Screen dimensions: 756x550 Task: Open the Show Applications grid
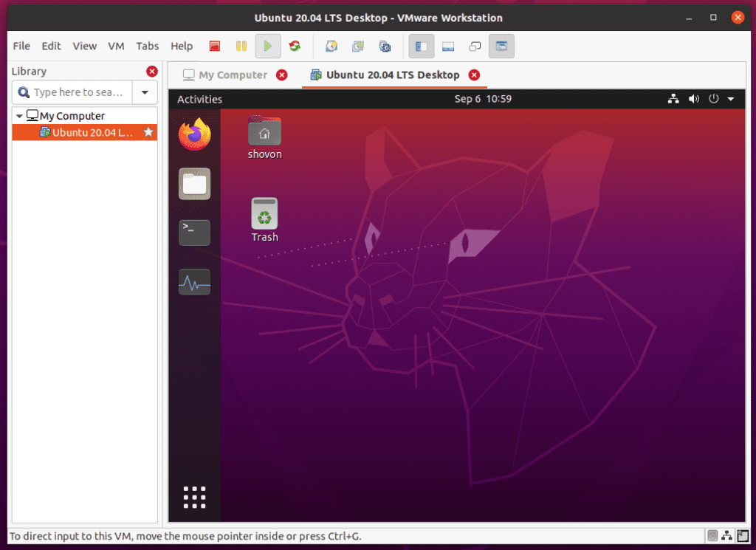[194, 497]
